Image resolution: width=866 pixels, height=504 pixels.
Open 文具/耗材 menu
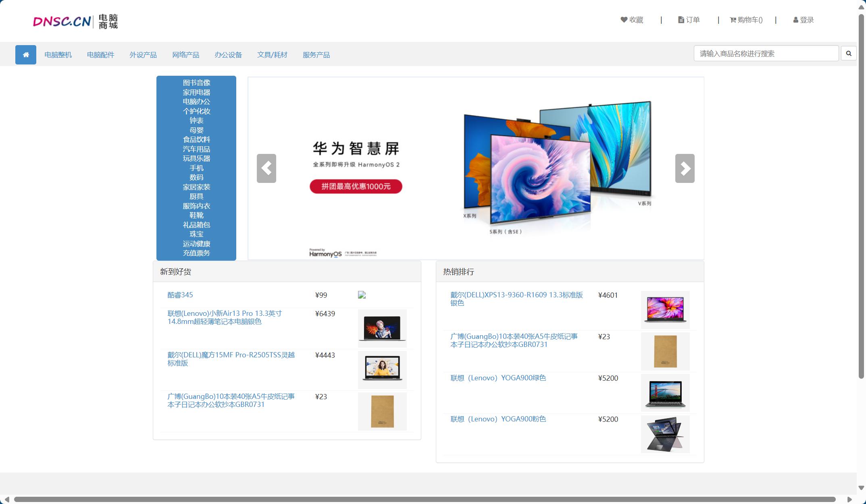point(273,55)
